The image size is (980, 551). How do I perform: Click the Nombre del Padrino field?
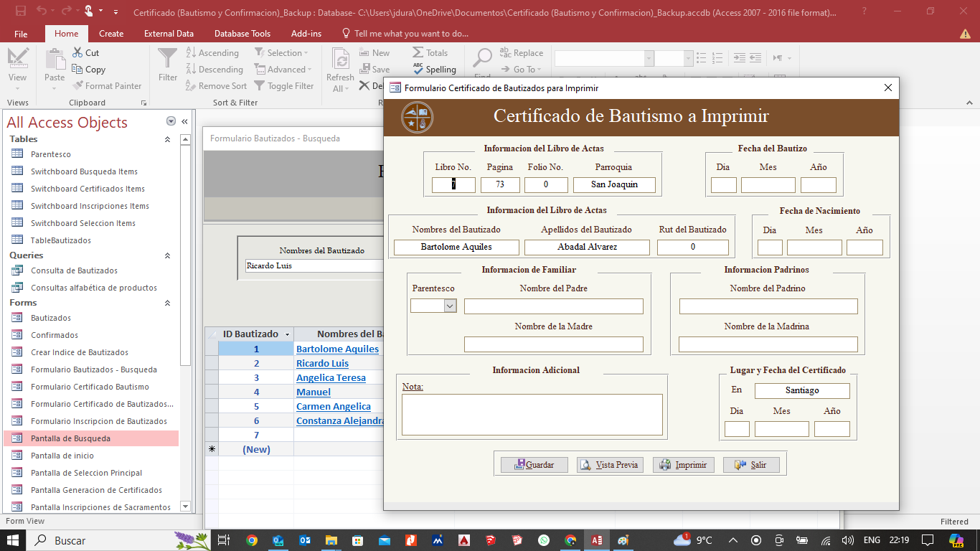pyautogui.click(x=768, y=306)
